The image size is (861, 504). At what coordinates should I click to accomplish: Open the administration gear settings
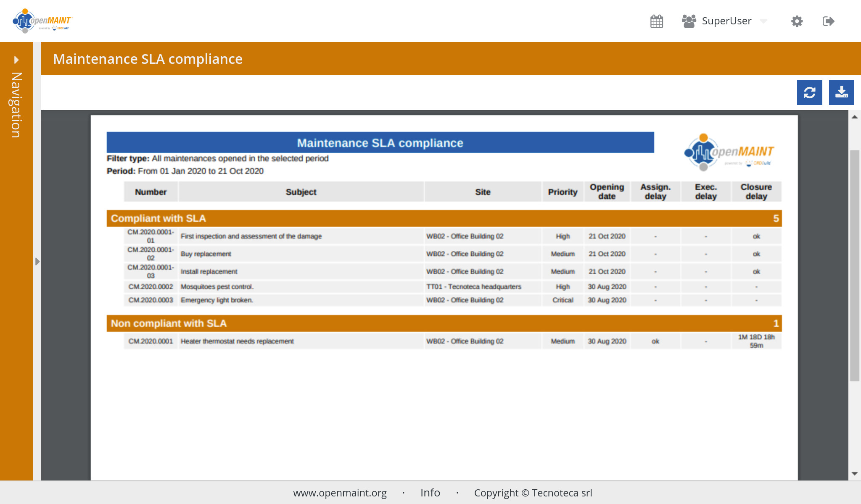[x=797, y=21]
